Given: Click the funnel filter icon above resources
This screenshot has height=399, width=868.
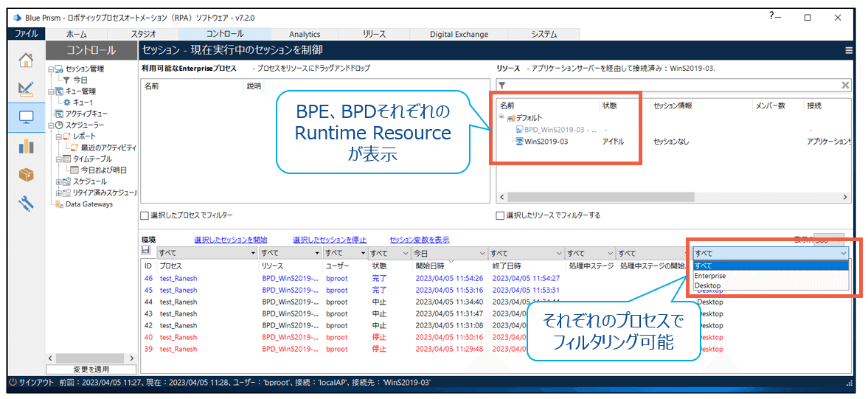Looking at the screenshot, I should pos(501,86).
